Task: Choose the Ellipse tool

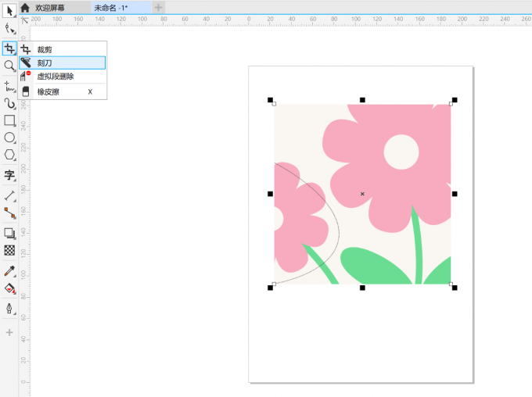Action: [9, 138]
